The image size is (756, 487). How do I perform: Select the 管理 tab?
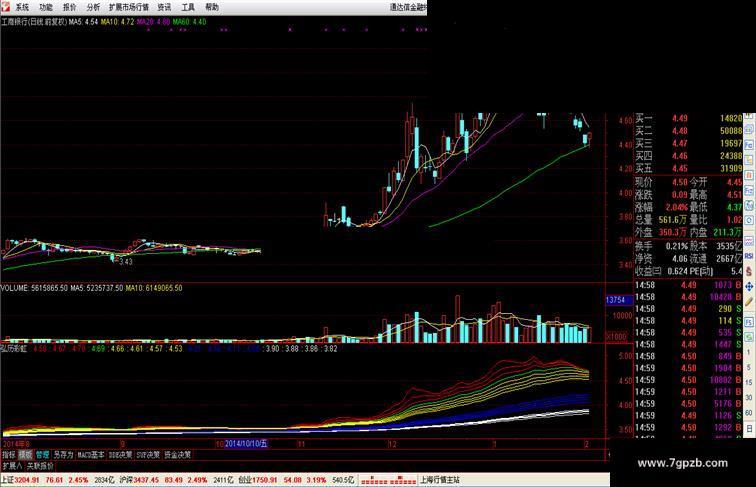pos(42,455)
